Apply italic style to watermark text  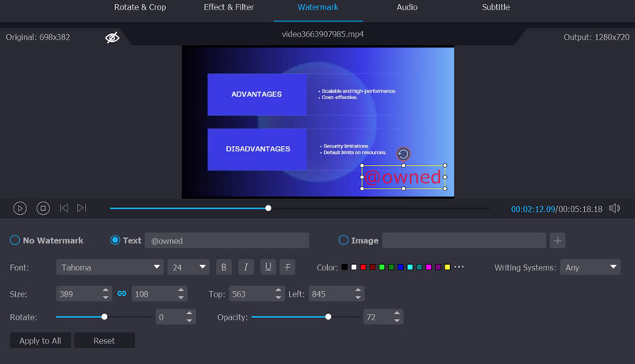[x=246, y=267]
